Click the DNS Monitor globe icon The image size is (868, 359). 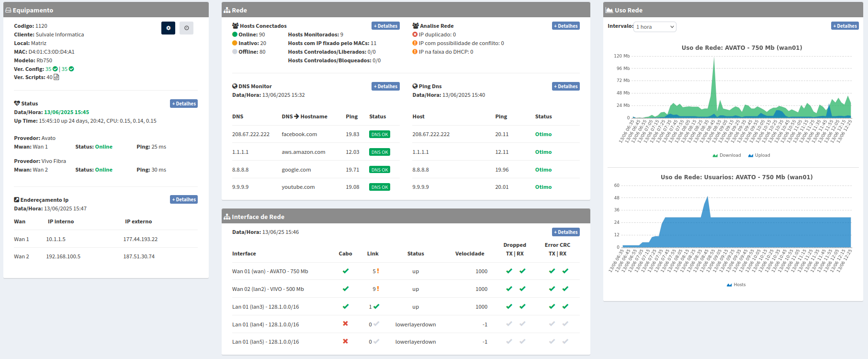tap(235, 86)
